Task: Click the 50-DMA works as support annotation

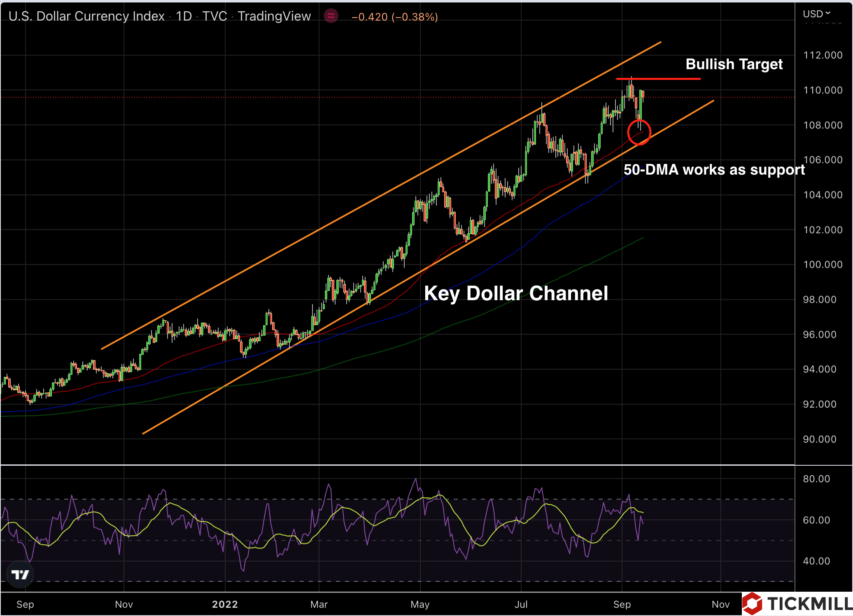Action: [714, 170]
